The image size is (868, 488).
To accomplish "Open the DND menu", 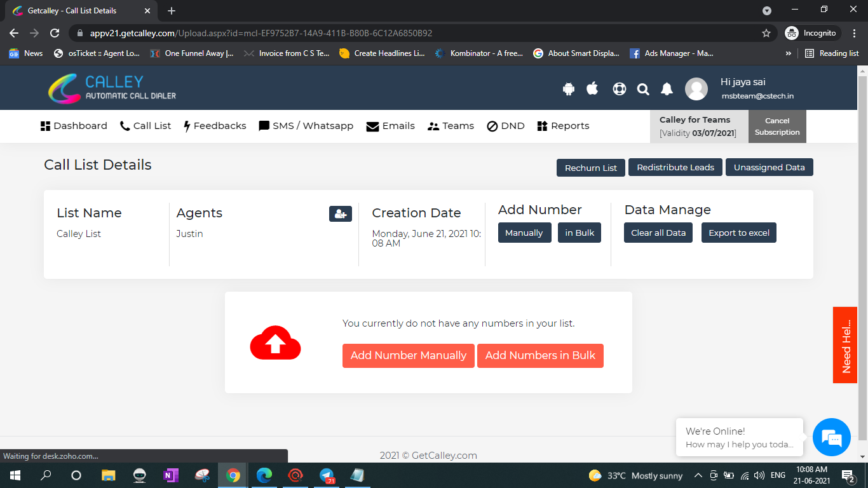I will 506,126.
